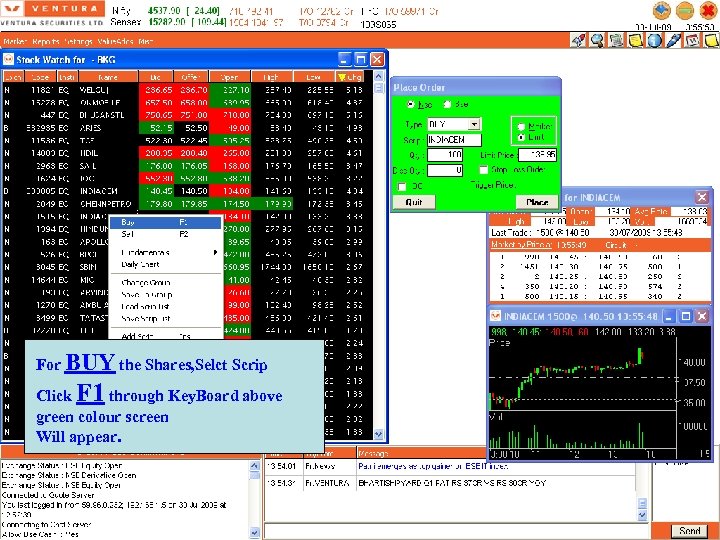Click Stock Watch scrollbar down arrow

pos(378,433)
